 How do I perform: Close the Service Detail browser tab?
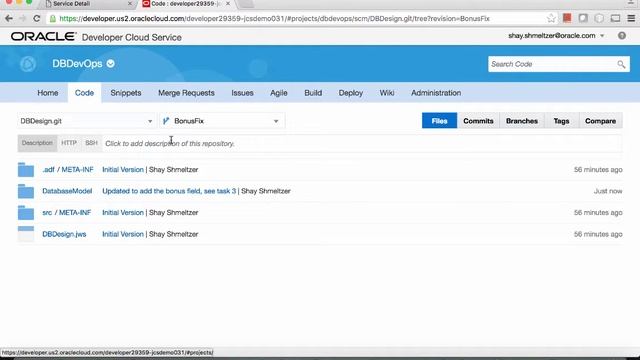[x=130, y=4]
